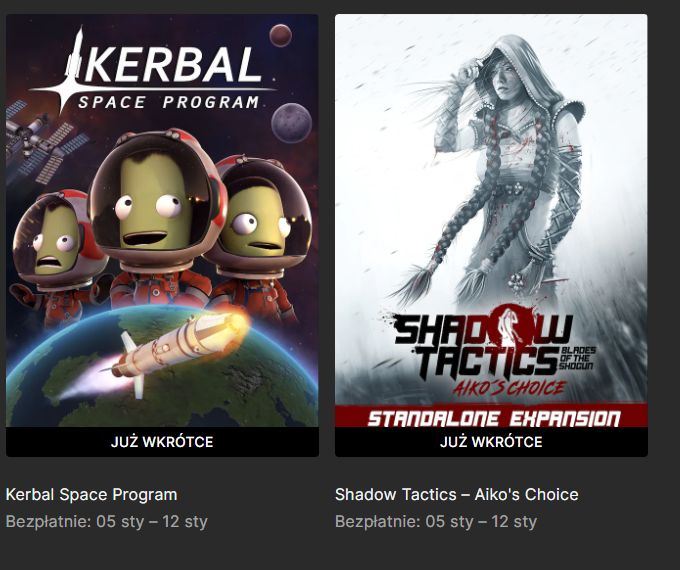This screenshot has width=680, height=570.
Task: Click the JUŻ WKRÓTCE banner under Kerbal
Action: tap(162, 442)
